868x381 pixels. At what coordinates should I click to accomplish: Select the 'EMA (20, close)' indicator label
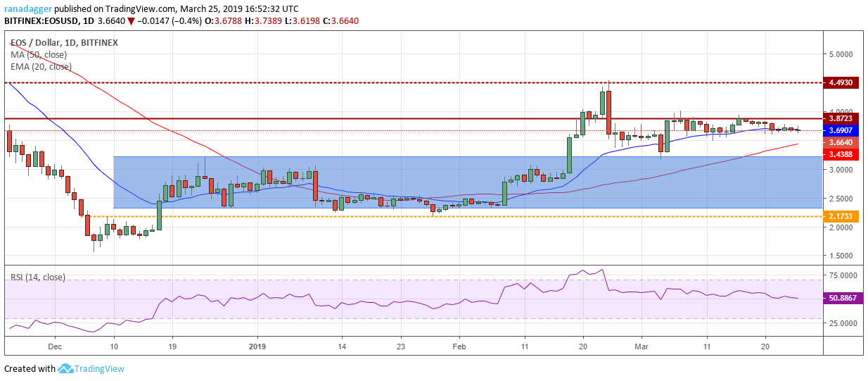click(x=41, y=67)
